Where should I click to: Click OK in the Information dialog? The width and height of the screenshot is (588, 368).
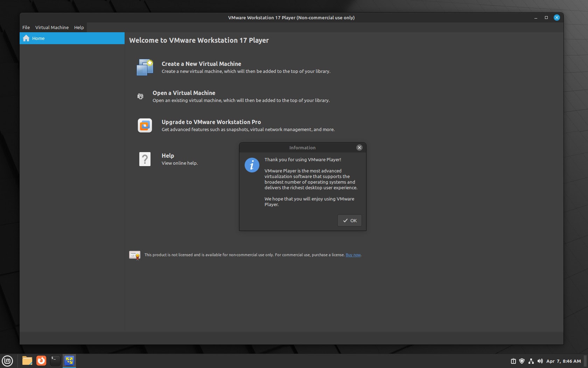349,220
